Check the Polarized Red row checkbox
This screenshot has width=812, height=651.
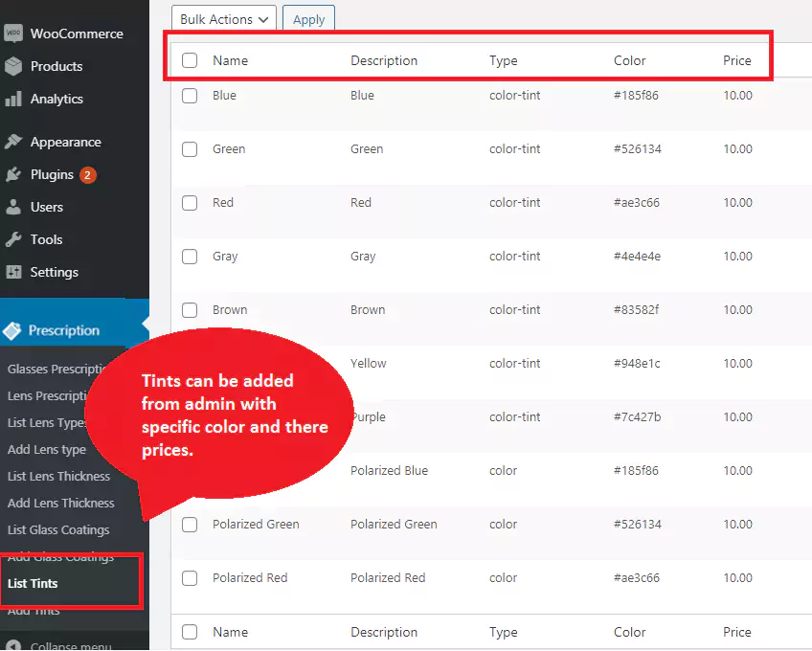[x=190, y=578]
